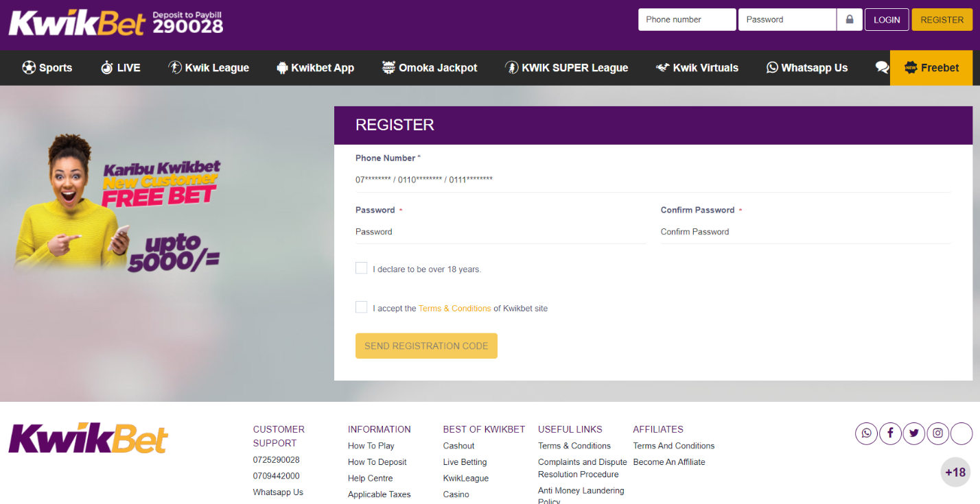Screen dimensions: 980x504
Task: Focus the header Password field
Action: (787, 20)
